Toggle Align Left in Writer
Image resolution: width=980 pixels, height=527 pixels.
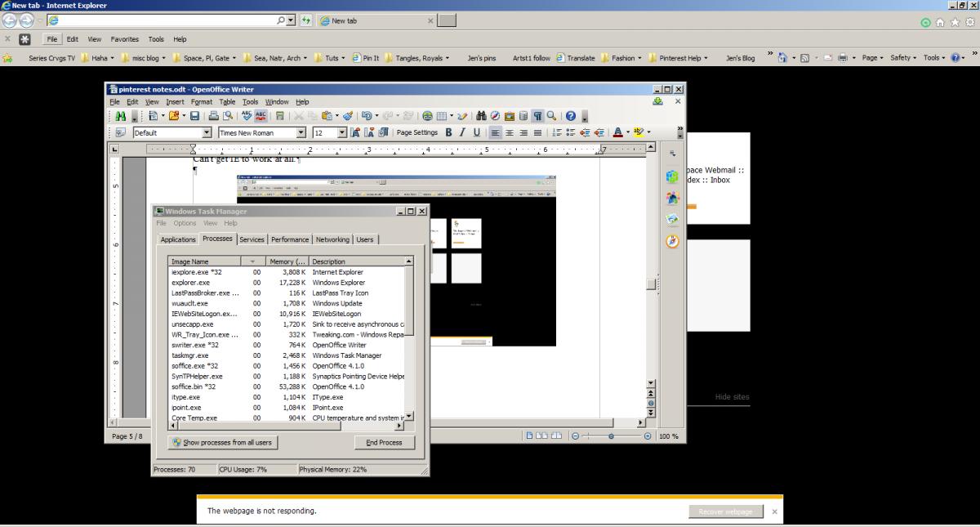[496, 132]
